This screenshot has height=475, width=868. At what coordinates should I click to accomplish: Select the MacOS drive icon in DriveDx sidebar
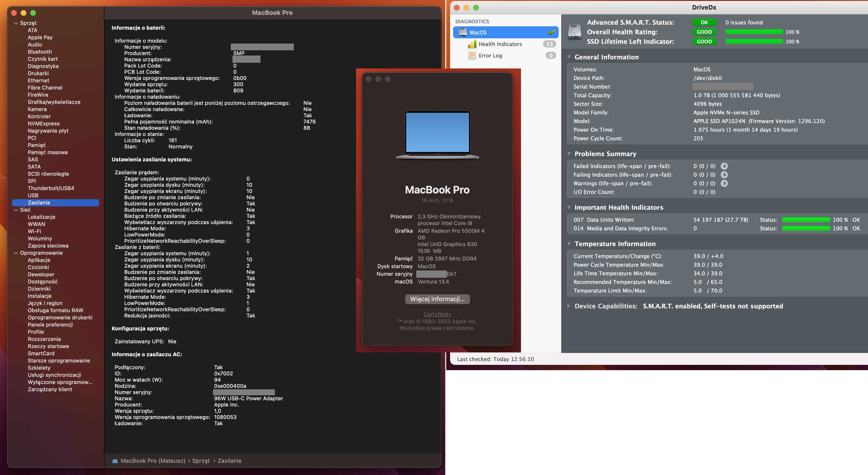coord(463,32)
